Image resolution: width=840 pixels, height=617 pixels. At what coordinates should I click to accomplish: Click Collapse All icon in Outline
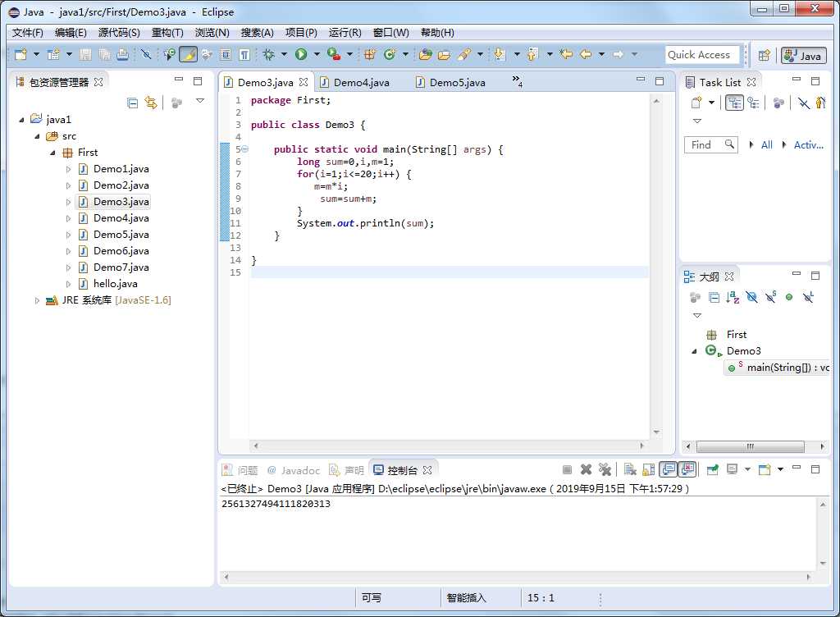coord(714,297)
